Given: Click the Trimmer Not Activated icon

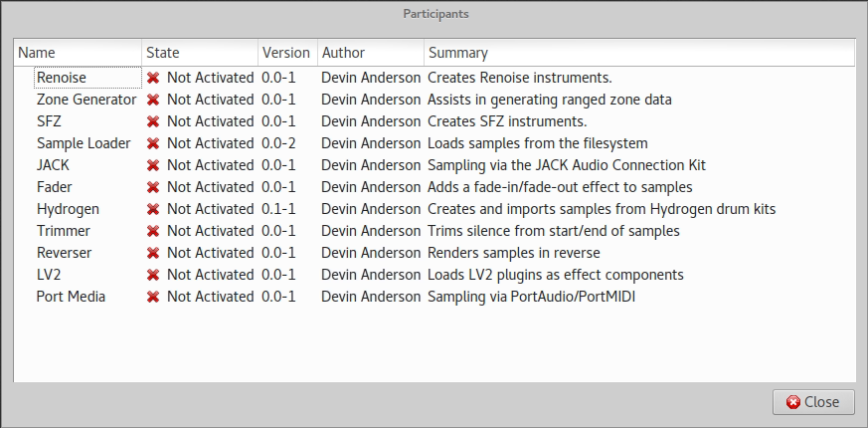Looking at the screenshot, I should [153, 231].
